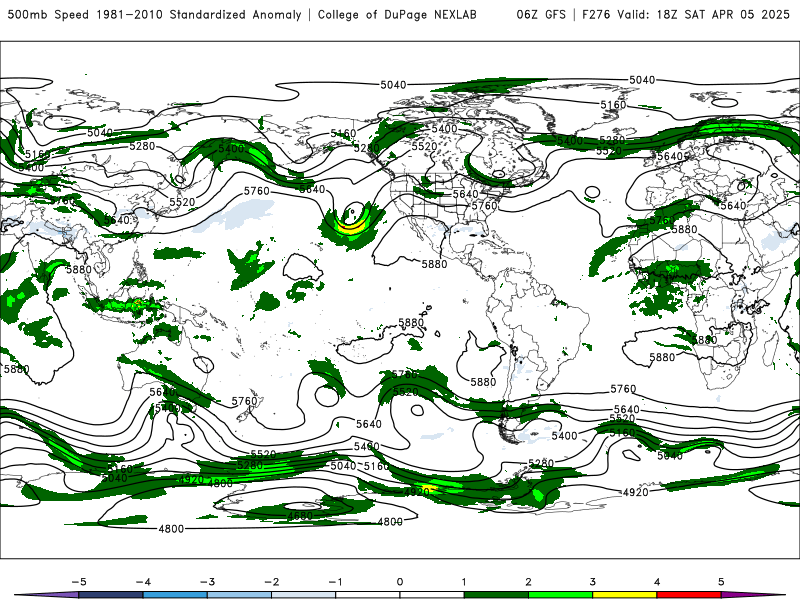800x600 pixels.
Task: Click the '-3' tick label on the colorbar
Action: tap(208, 582)
